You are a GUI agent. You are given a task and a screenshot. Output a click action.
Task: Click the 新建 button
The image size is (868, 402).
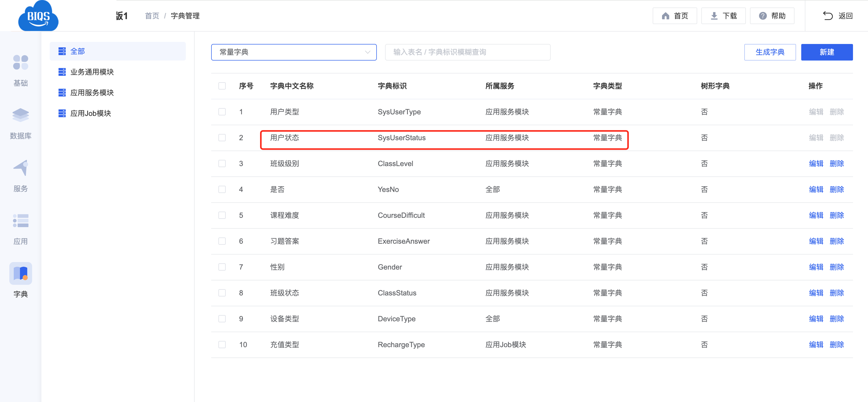pos(827,52)
